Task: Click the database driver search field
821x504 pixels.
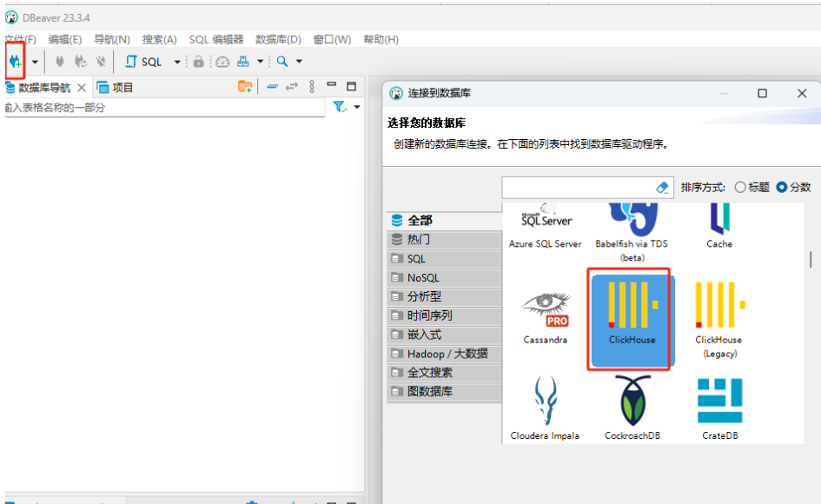Action: 578,188
